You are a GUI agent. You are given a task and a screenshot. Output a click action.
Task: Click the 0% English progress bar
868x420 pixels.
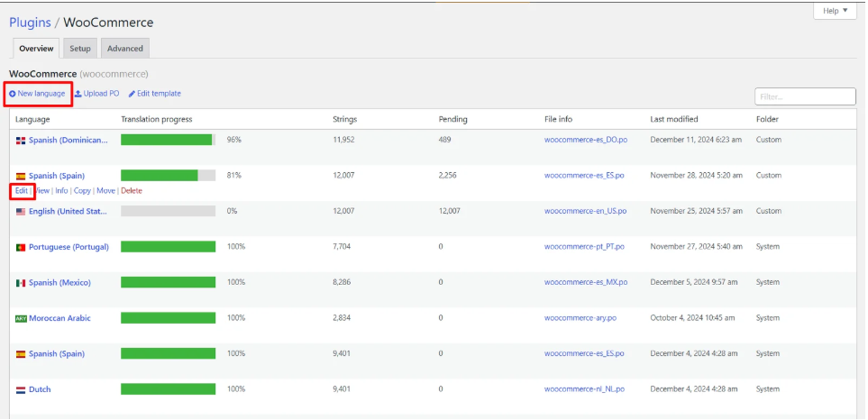(x=169, y=211)
